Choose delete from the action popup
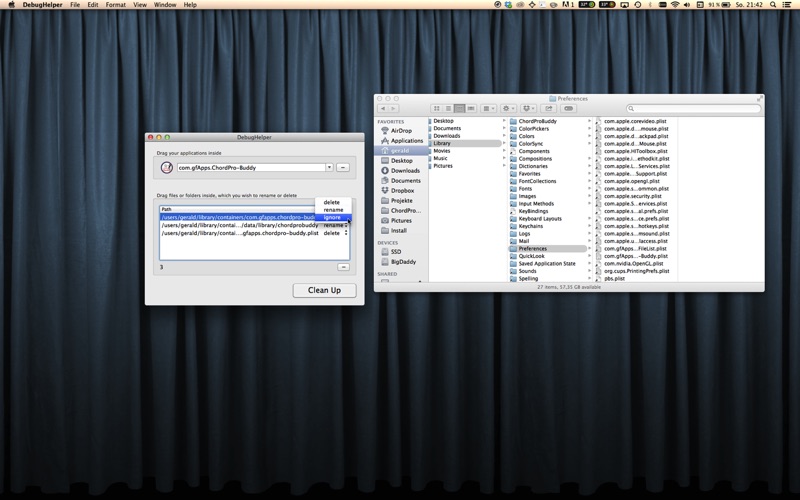800x500 pixels. [333, 202]
